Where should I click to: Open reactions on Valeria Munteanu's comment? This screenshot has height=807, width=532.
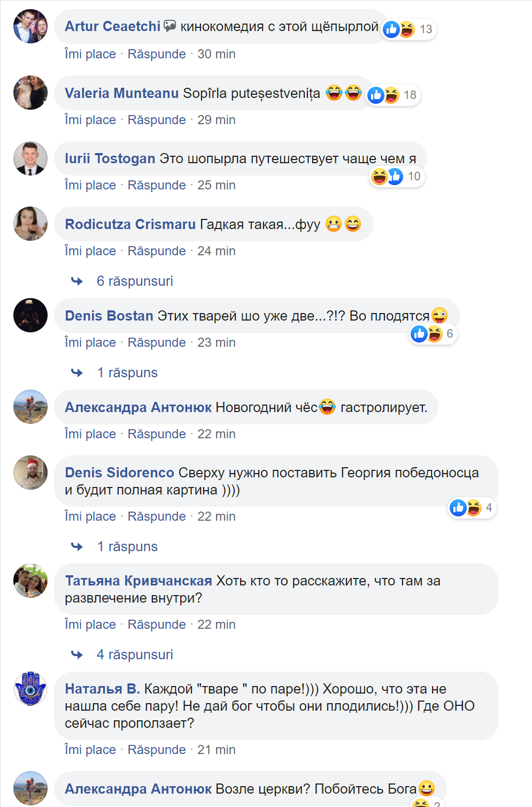392,95
